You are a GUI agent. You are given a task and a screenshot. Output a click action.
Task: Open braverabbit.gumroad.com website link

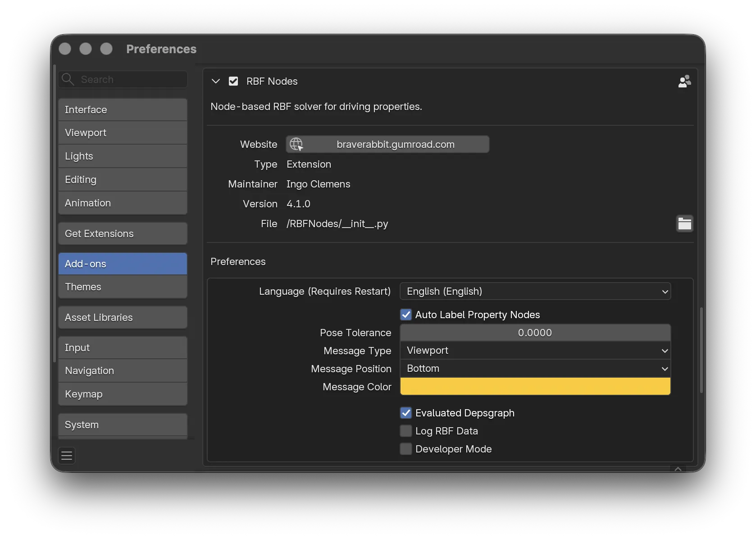click(387, 144)
